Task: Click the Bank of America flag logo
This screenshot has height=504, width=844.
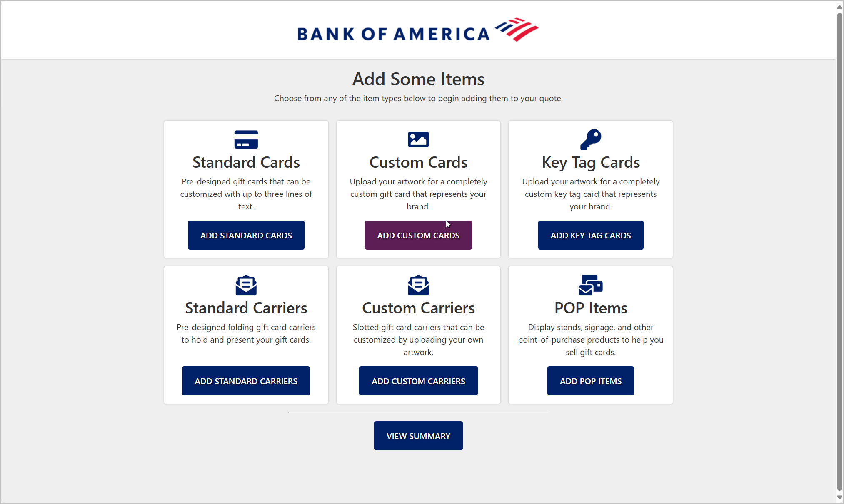Action: click(517, 29)
